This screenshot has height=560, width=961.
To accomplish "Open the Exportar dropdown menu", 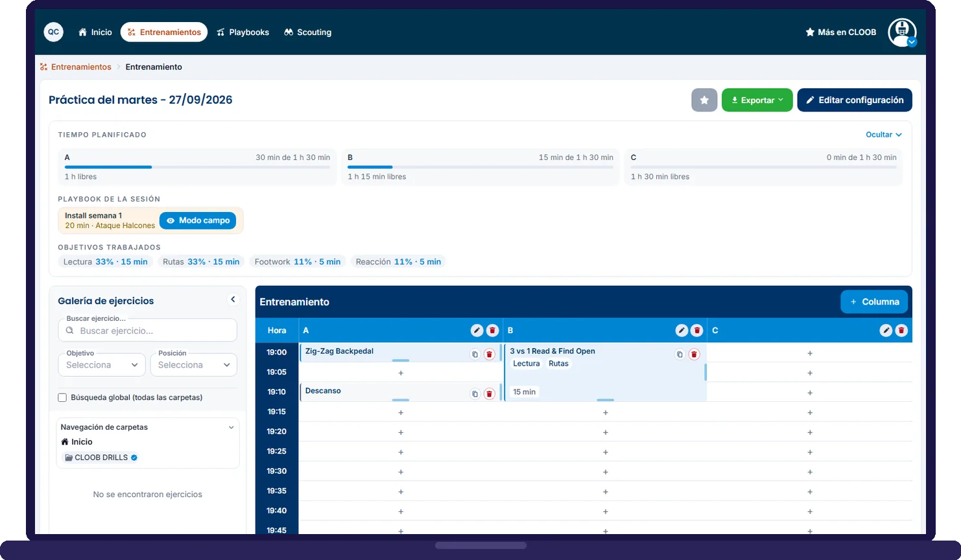I will pyautogui.click(x=757, y=100).
